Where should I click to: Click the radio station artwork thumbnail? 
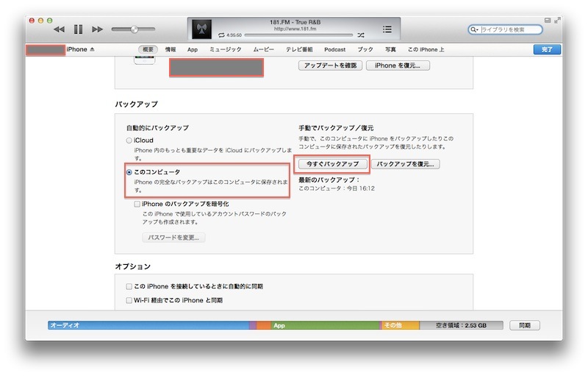pos(201,29)
